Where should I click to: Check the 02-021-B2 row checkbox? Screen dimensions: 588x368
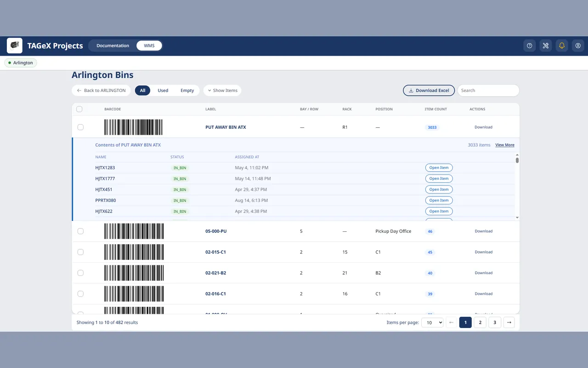tap(80, 273)
